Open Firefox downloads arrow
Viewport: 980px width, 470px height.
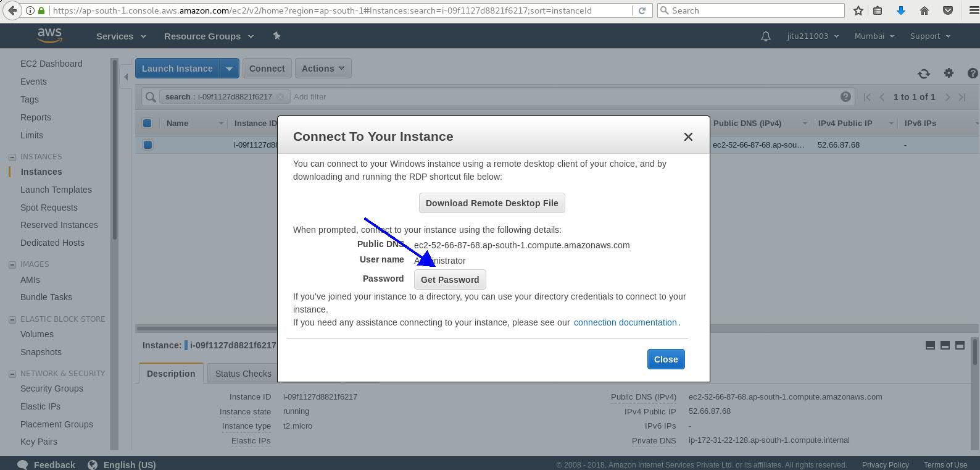(900, 10)
